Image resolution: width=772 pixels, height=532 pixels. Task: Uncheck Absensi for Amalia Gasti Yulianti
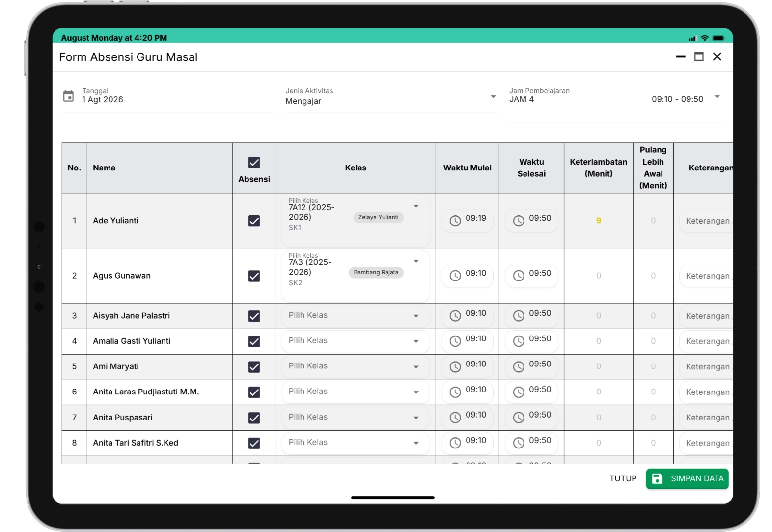click(x=254, y=341)
